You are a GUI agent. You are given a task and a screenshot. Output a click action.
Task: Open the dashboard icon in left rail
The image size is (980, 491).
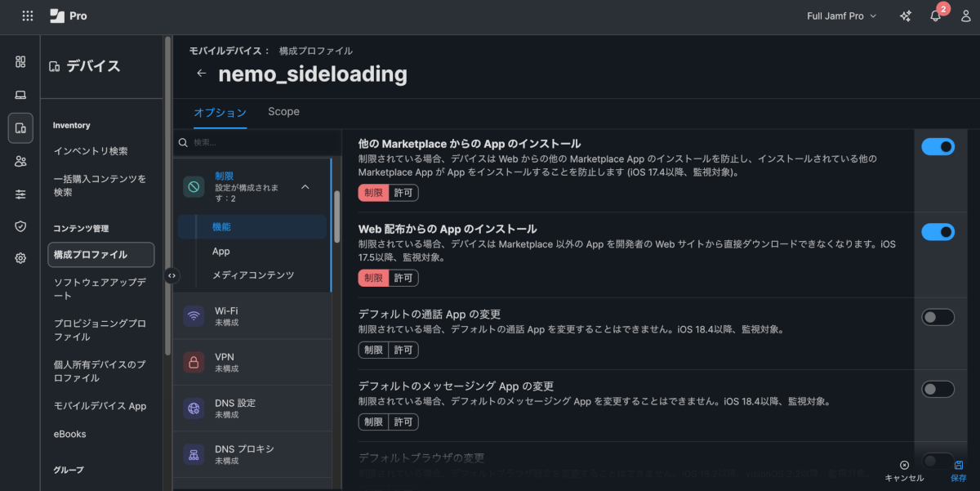20,61
